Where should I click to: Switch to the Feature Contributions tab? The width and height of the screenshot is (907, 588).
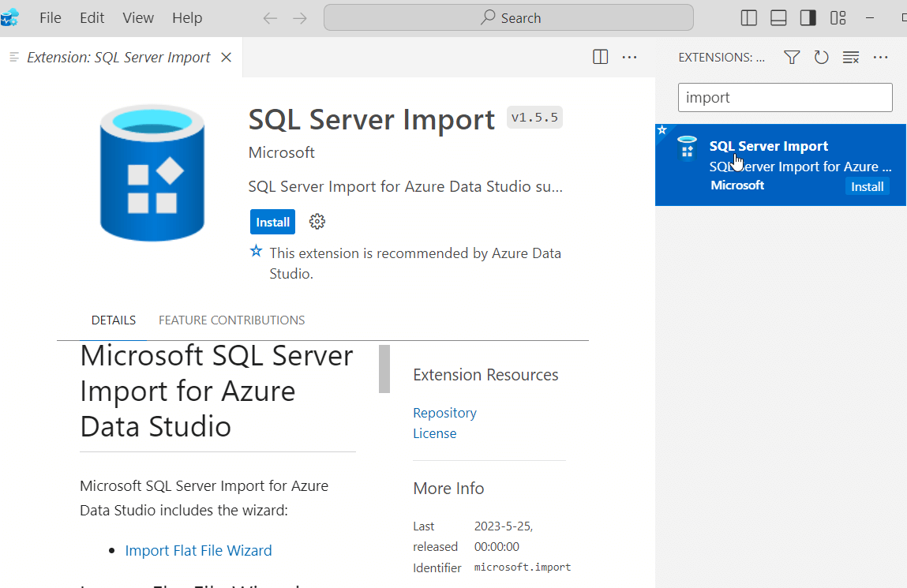(231, 320)
